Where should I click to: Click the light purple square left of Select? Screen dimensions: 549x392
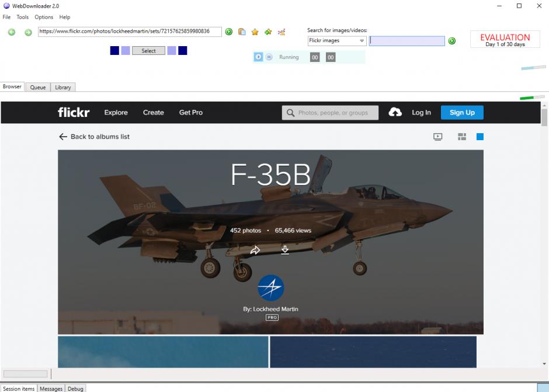point(126,50)
